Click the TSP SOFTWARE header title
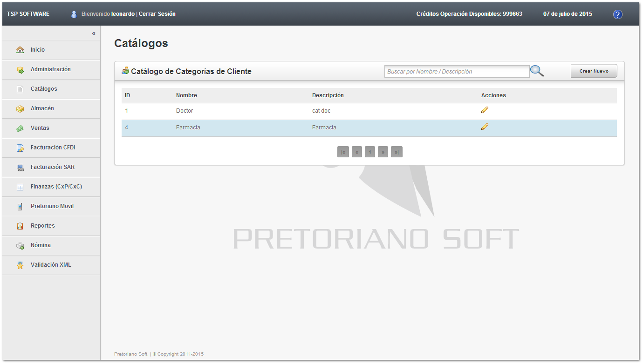The image size is (643, 364). coord(28,14)
